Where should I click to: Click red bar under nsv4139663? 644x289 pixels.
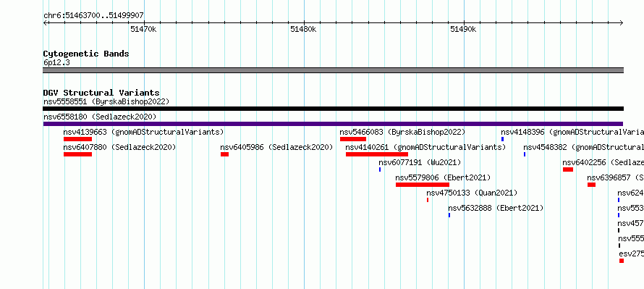(77, 139)
